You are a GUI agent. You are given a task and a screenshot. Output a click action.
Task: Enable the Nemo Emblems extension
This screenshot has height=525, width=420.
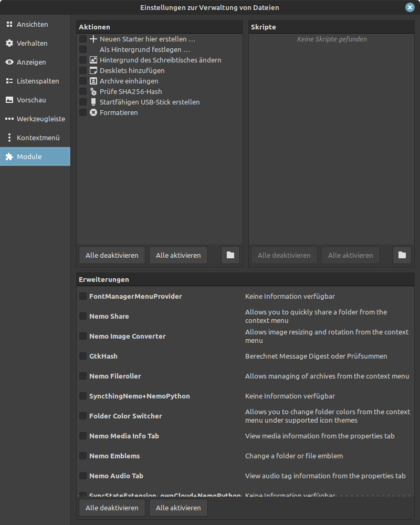[x=83, y=456]
